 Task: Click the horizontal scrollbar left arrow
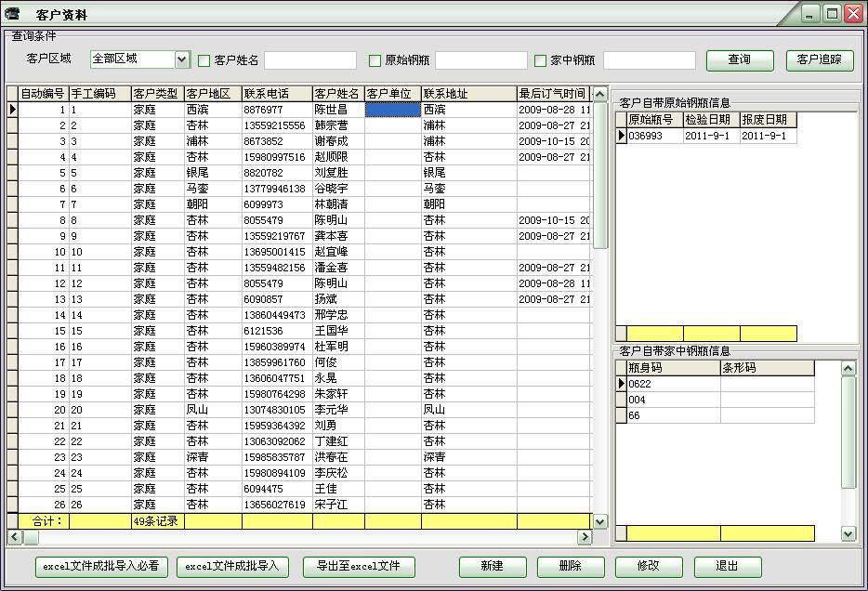pos(14,536)
